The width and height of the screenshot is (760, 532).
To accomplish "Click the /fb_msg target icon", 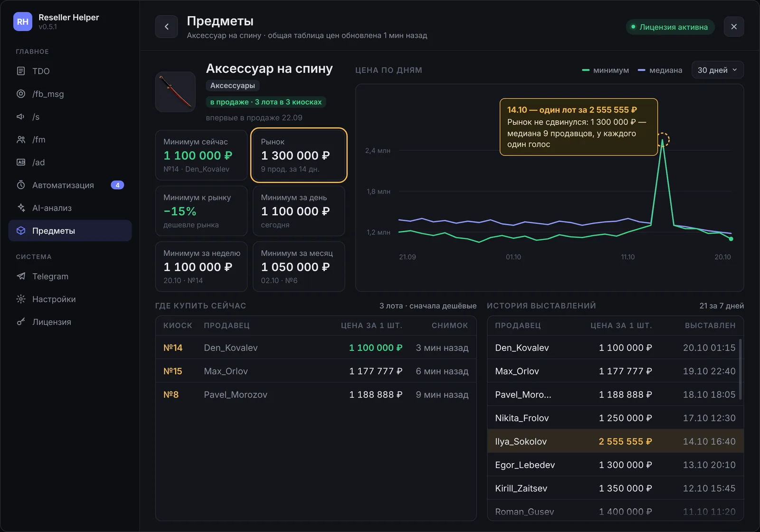I will pos(21,94).
